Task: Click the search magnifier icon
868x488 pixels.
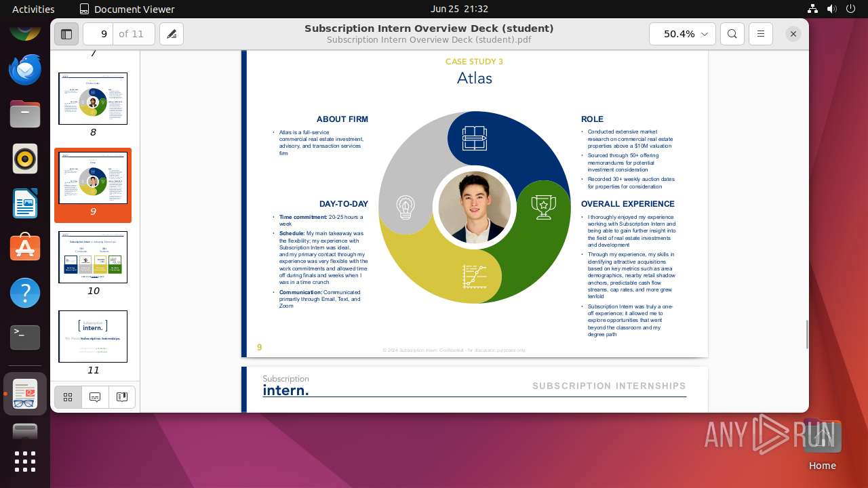Action: [x=732, y=34]
